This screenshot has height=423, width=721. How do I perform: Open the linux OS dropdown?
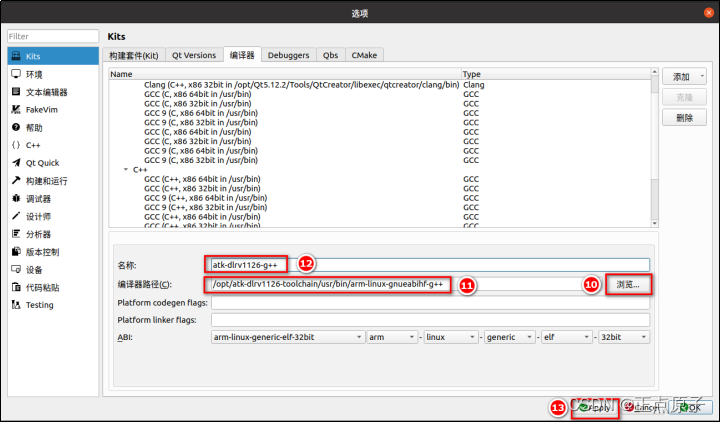[451, 337]
